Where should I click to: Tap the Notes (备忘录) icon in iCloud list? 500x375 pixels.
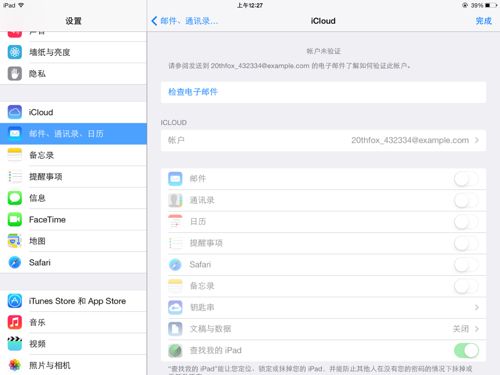tap(175, 286)
